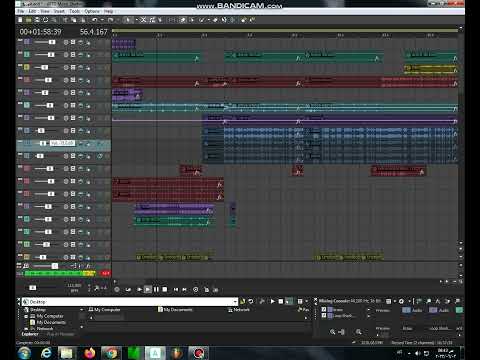Image resolution: width=480 pixels, height=360 pixels.
Task: Click the highlighted Play button
Action: click(148, 290)
